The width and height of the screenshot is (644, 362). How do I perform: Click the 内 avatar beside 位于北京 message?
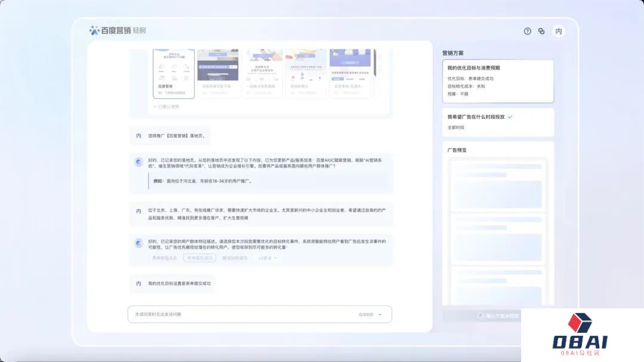click(x=138, y=211)
